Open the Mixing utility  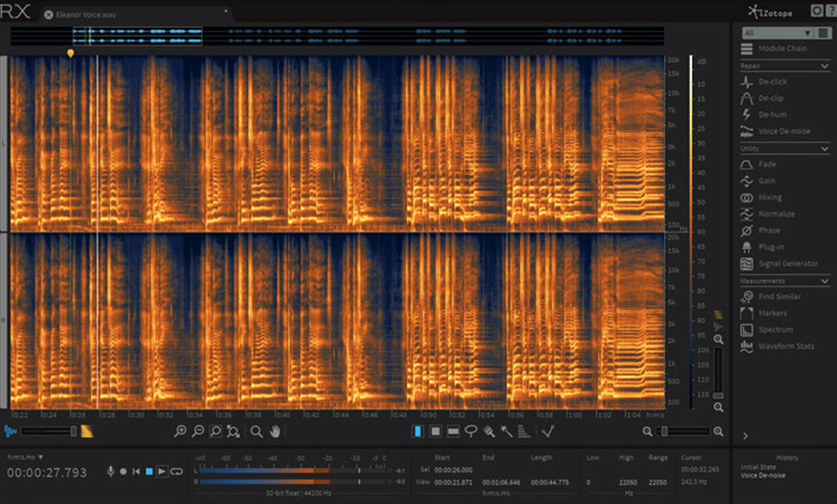click(762, 197)
